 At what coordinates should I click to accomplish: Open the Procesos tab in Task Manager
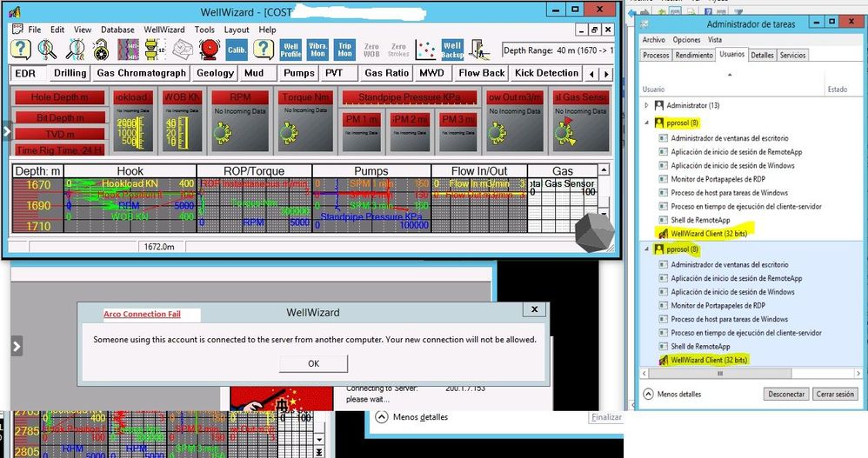point(656,55)
